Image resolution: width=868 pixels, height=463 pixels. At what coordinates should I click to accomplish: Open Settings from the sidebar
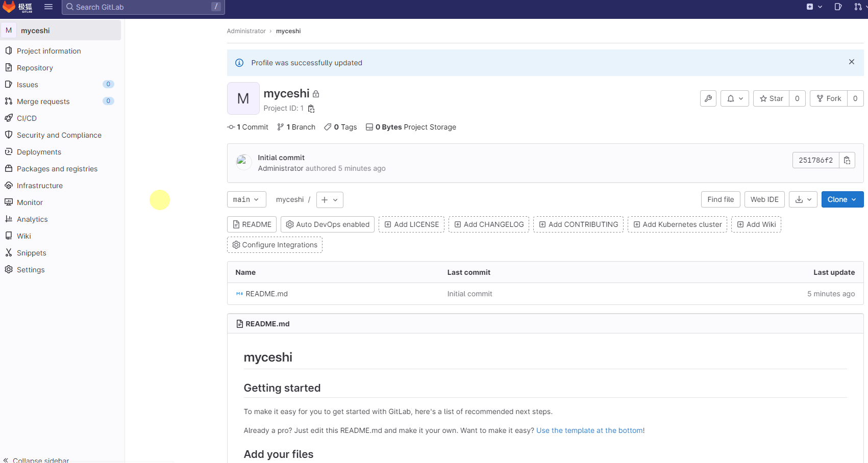click(31, 269)
